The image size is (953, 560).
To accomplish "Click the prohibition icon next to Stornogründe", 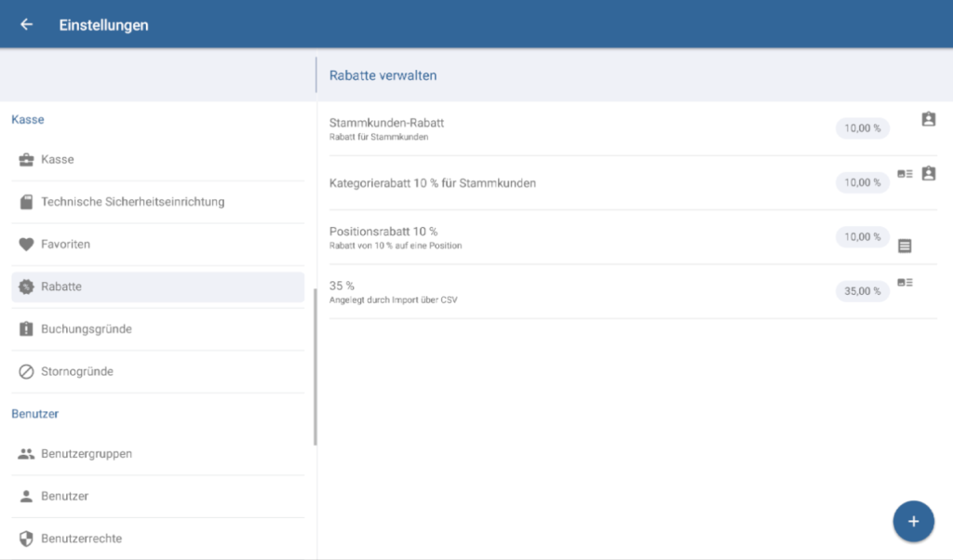I will pyautogui.click(x=27, y=371).
